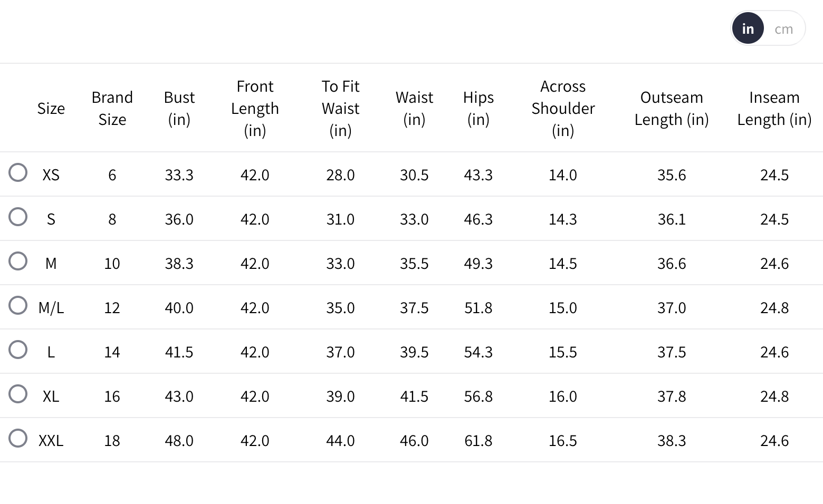
Task: Click the Bust (in) column header
Action: (179, 109)
